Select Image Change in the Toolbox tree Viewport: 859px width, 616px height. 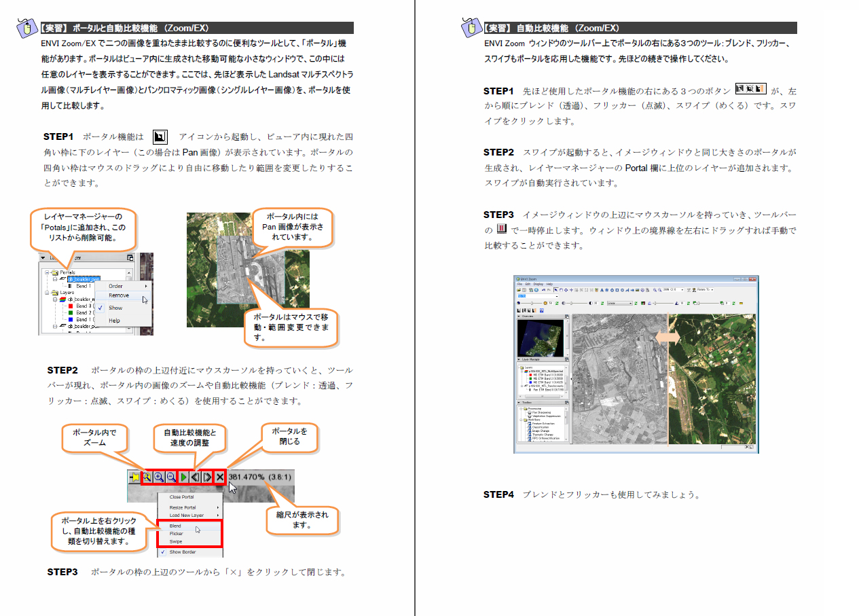[x=542, y=431]
